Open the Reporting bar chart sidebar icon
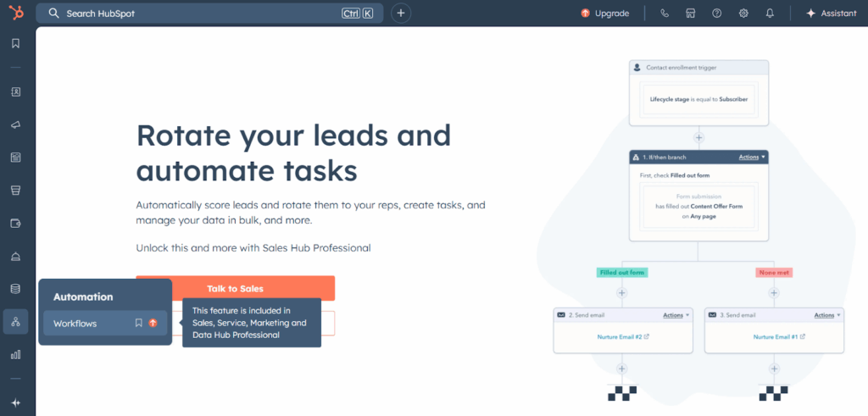The width and height of the screenshot is (868, 416). pyautogui.click(x=15, y=354)
